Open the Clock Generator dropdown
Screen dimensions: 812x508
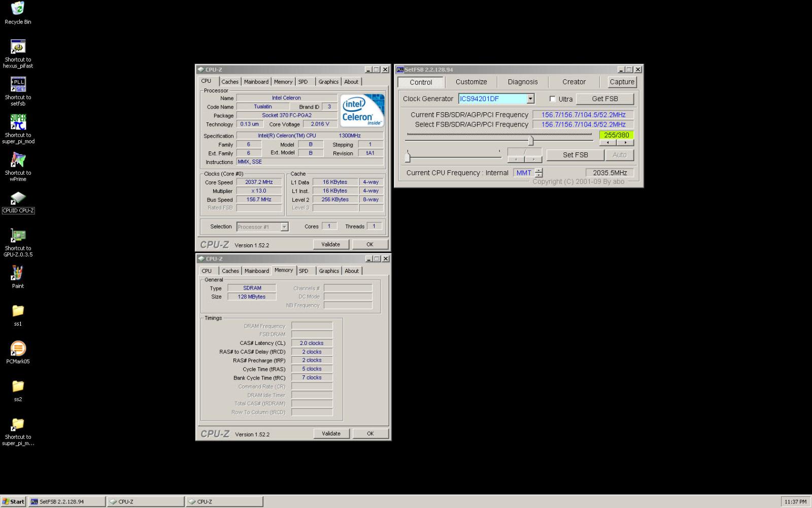pyautogui.click(x=530, y=99)
